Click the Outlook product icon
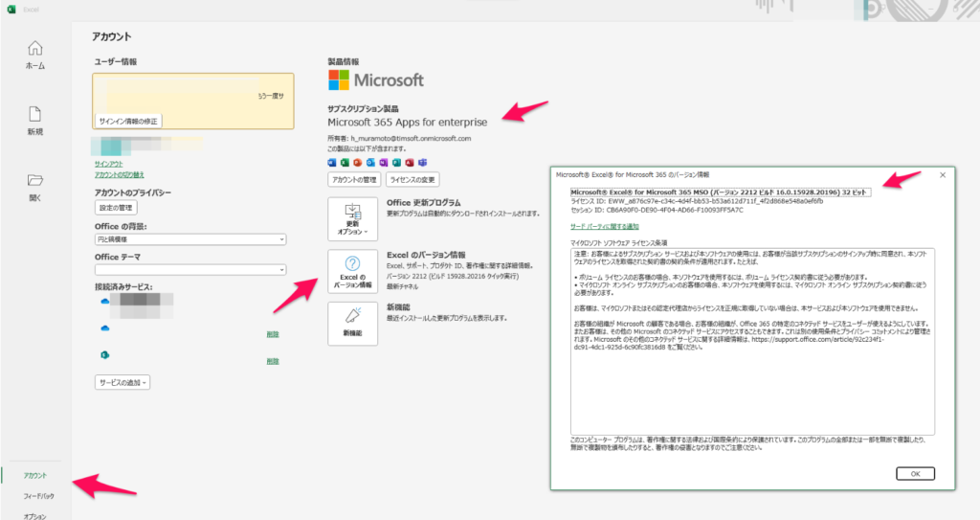The image size is (980, 520). pyautogui.click(x=370, y=163)
